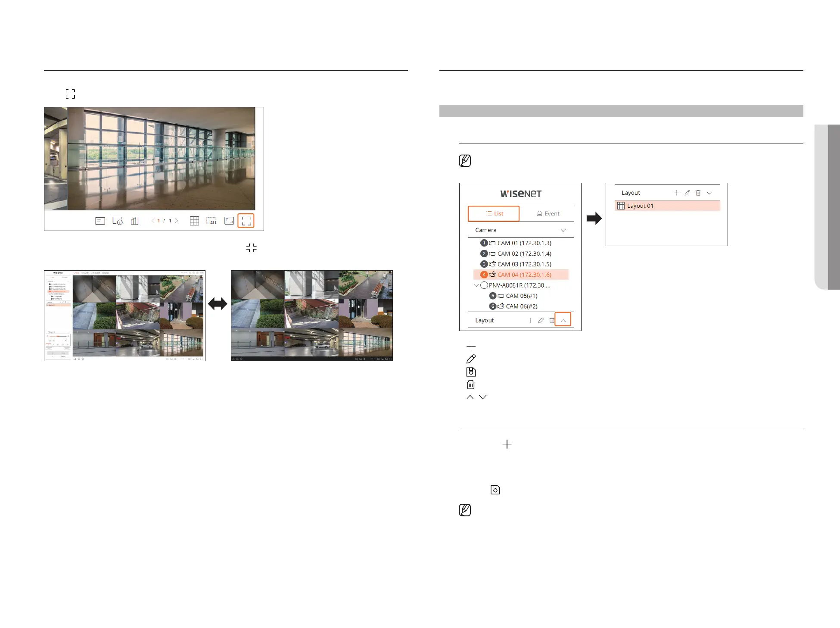Select the radio circle beside PNV-A8081R
Image resolution: width=840 pixels, height=628 pixels.
tap(484, 285)
